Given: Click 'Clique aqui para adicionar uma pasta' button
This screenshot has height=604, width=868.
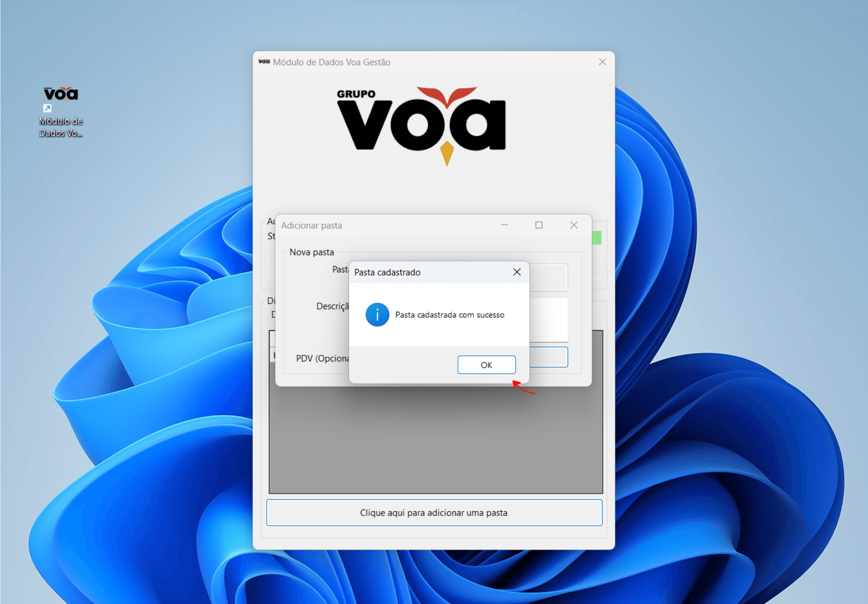Looking at the screenshot, I should [x=434, y=512].
